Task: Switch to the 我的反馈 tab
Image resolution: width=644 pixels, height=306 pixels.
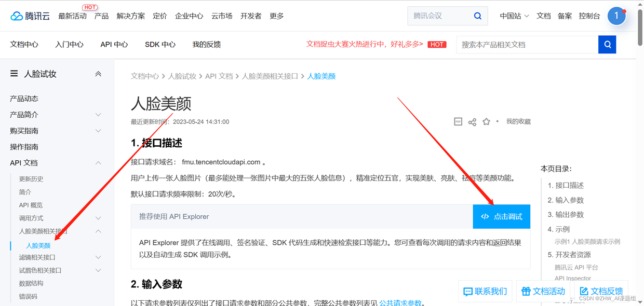Action: point(207,45)
